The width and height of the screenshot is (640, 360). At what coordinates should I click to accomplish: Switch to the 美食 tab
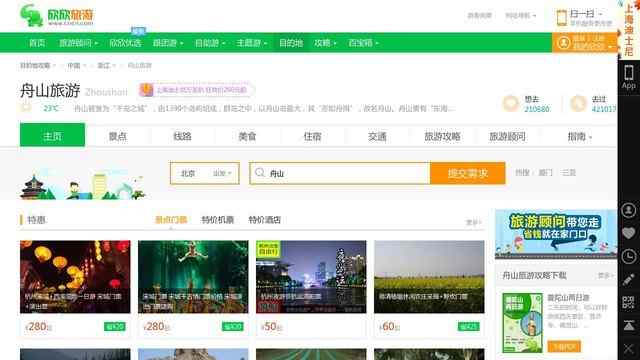[x=247, y=136]
